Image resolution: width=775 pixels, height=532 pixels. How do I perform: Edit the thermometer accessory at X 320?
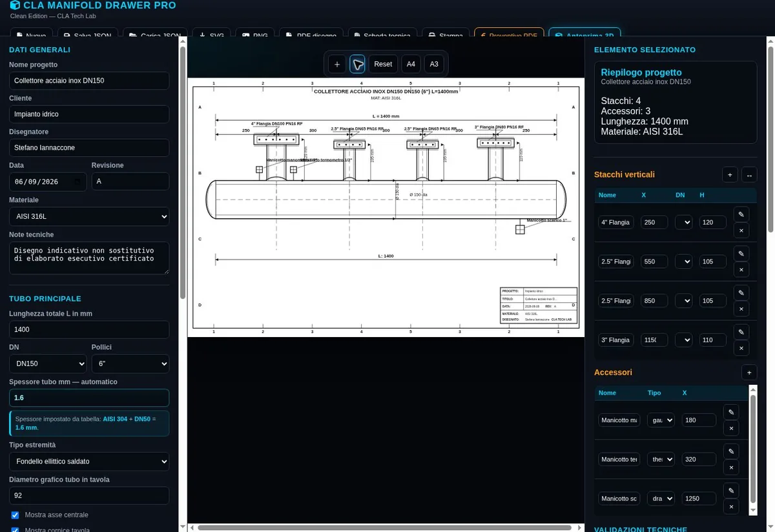click(731, 451)
